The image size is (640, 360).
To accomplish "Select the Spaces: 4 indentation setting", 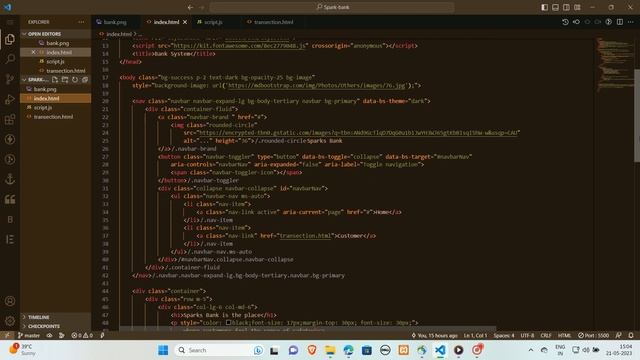I will (x=504, y=335).
